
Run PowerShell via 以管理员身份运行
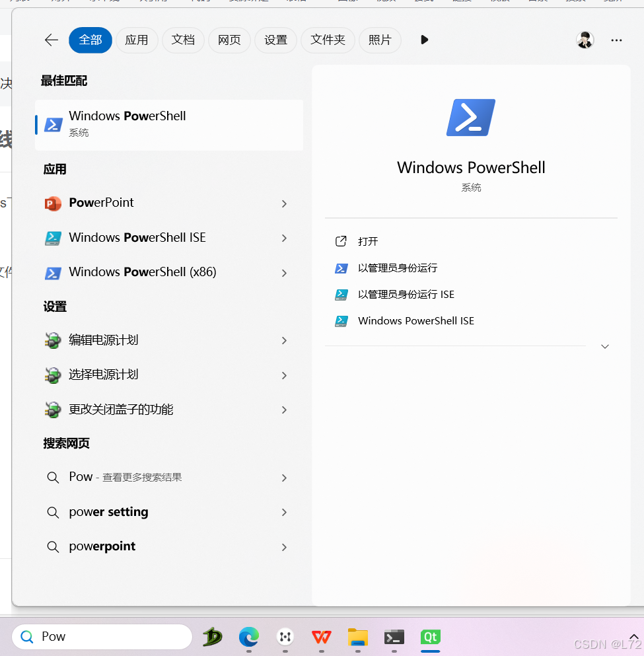(398, 268)
